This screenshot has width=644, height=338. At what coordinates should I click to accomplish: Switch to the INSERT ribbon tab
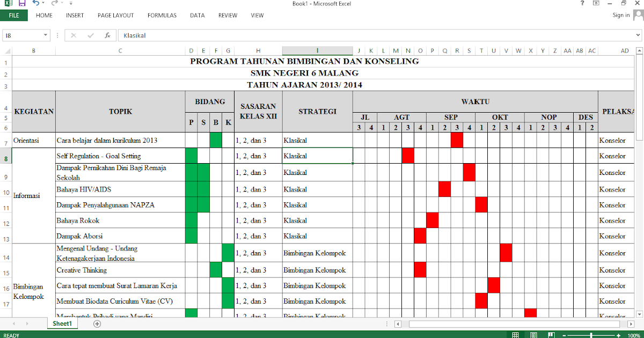pyautogui.click(x=75, y=16)
